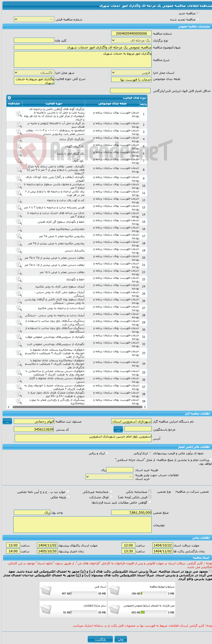Toggle the گواهی خالص مطالبات checkbox
Image resolution: width=212 pixels, height=644 pixels.
pyautogui.click(x=150, y=502)
